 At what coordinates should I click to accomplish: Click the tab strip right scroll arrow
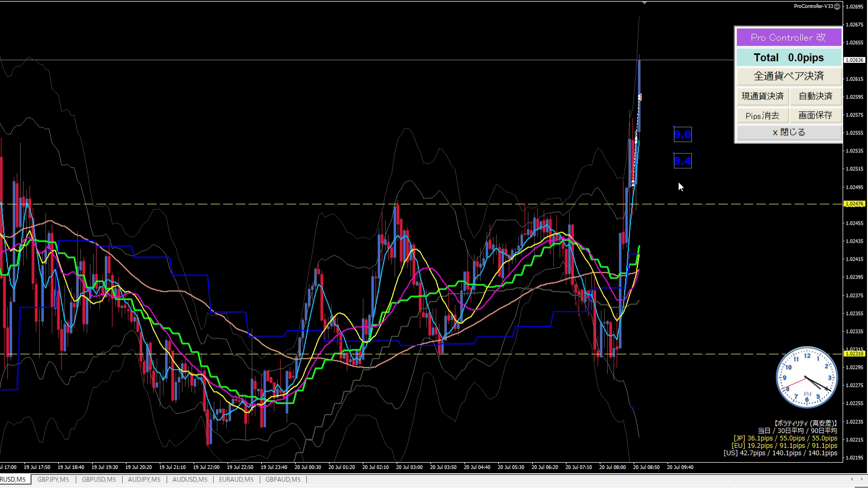[862, 479]
